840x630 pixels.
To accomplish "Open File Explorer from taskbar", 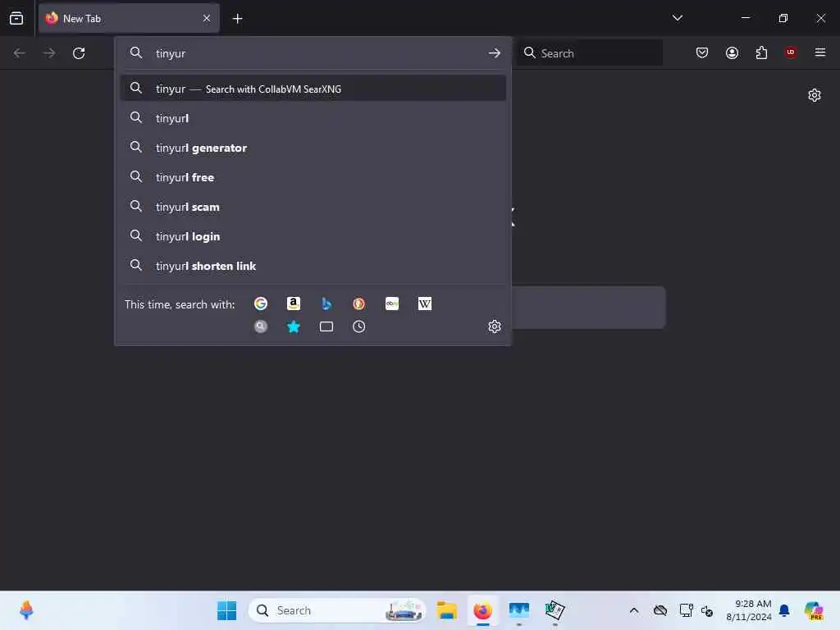I will pyautogui.click(x=447, y=610).
